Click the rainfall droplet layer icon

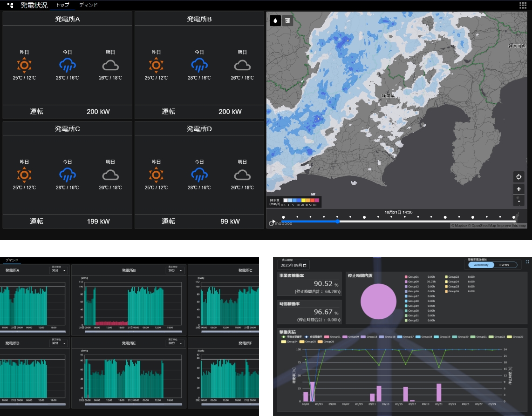(275, 21)
